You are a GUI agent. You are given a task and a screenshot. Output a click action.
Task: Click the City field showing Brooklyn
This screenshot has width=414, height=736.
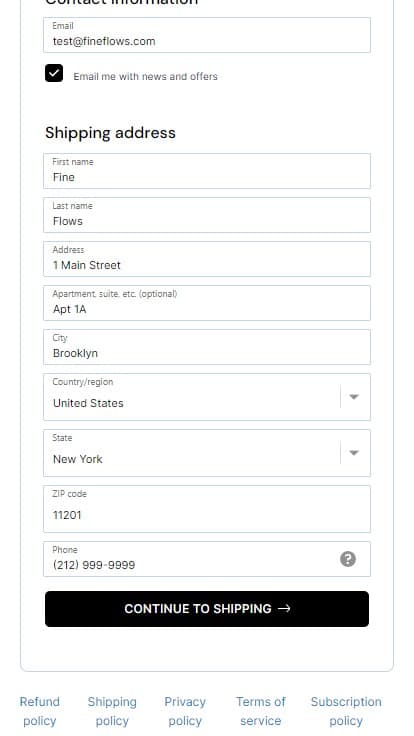tap(207, 347)
